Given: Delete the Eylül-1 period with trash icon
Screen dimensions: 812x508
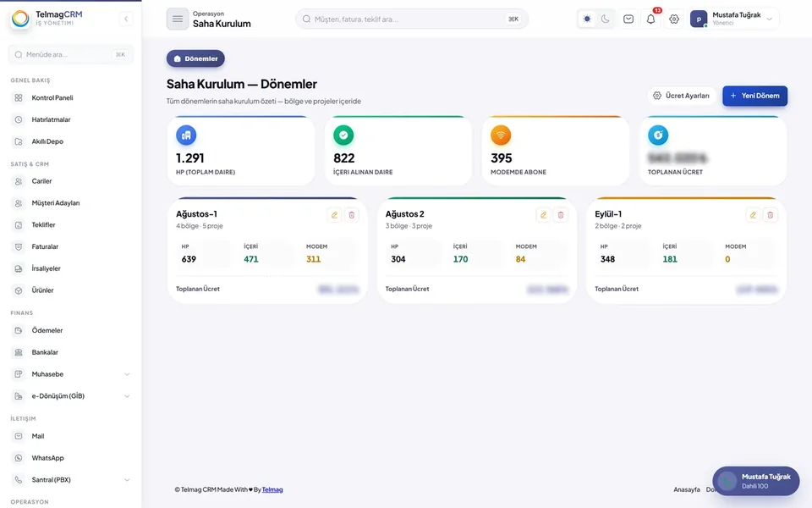Looking at the screenshot, I should click(770, 215).
